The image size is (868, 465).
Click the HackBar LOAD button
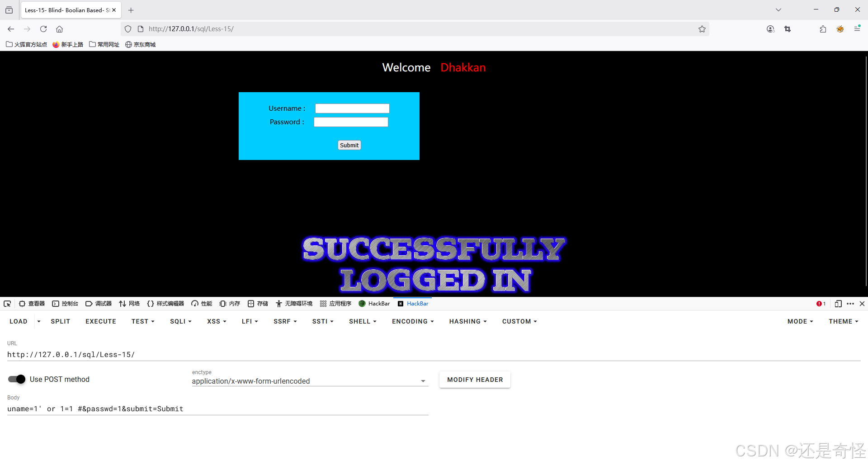19,321
